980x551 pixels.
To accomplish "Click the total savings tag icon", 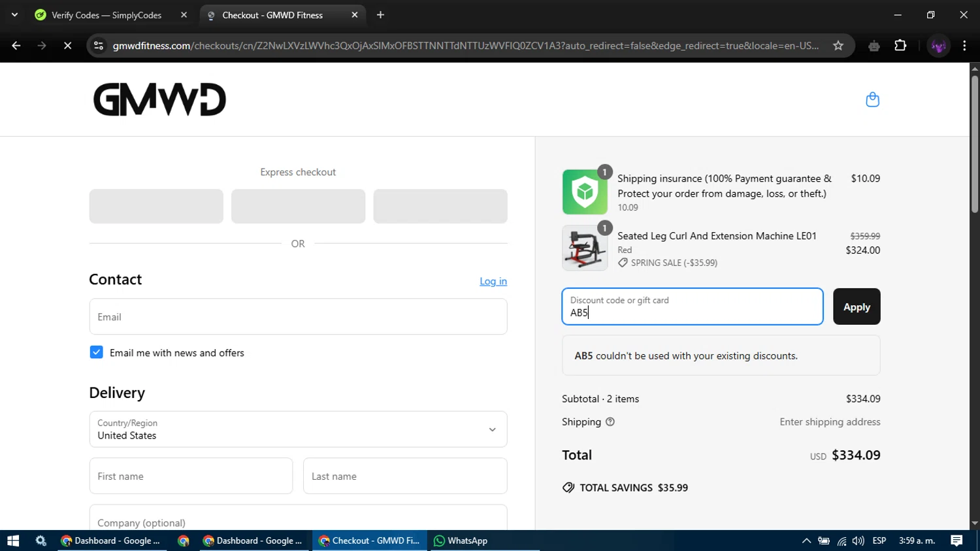I will [x=568, y=488].
